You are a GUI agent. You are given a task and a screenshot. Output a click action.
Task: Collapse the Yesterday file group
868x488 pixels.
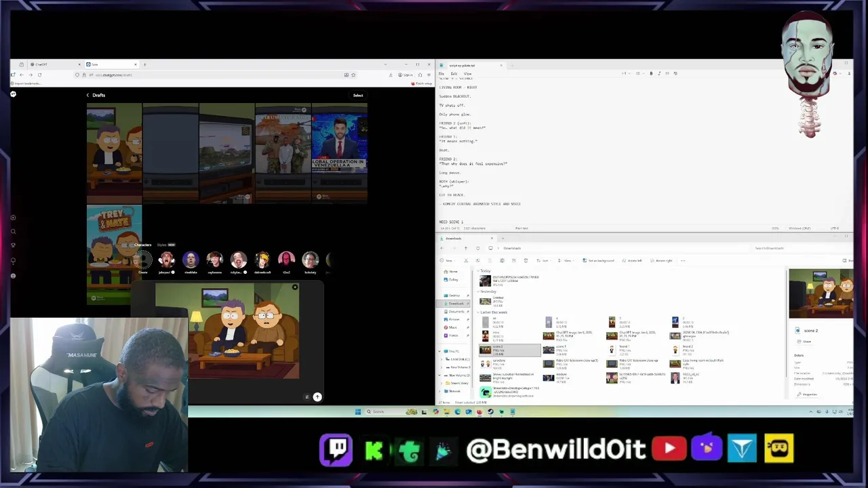click(x=477, y=291)
